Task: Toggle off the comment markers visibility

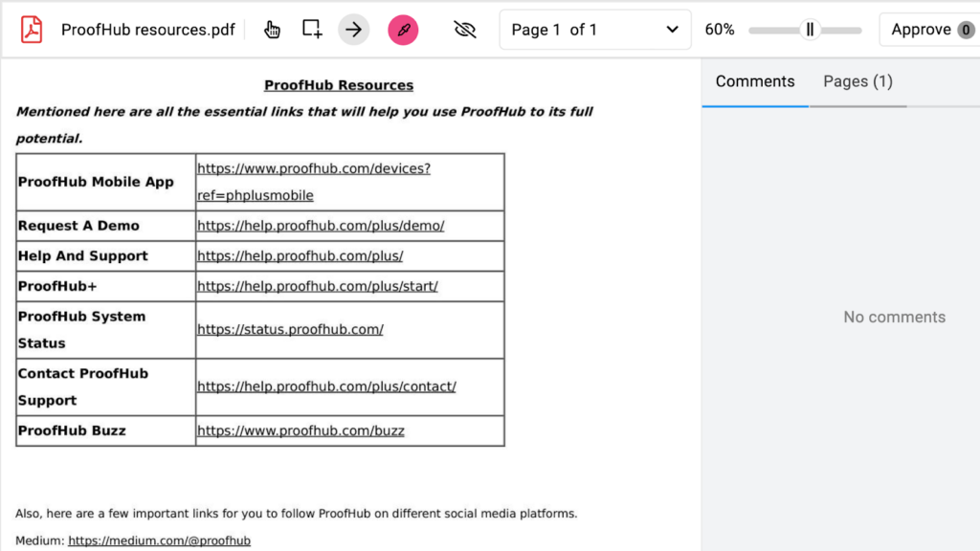Action: click(x=465, y=30)
